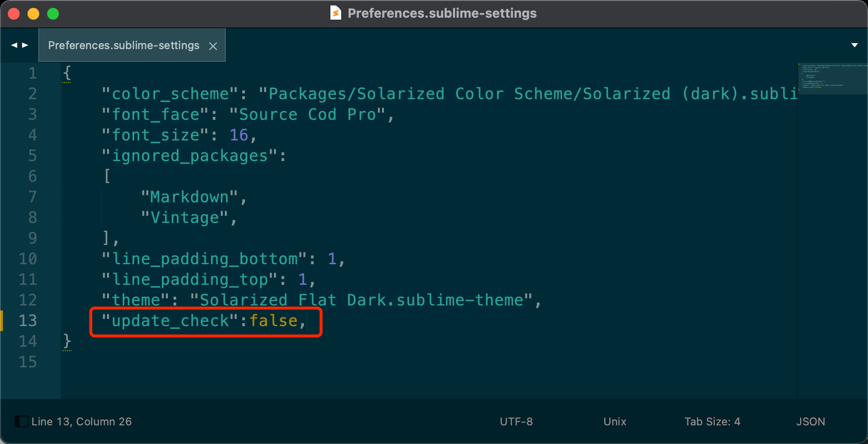868x444 pixels.
Task: Select the Preferences.sublime-settings tab
Action: [124, 45]
